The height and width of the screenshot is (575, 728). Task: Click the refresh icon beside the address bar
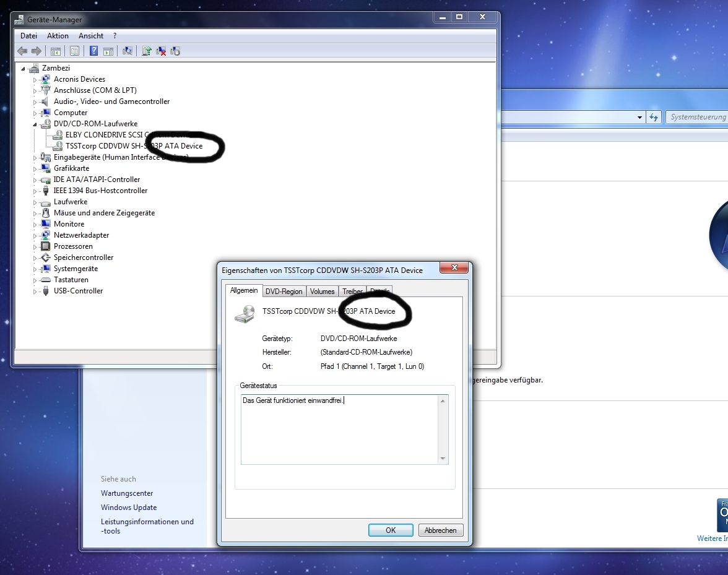(x=654, y=117)
